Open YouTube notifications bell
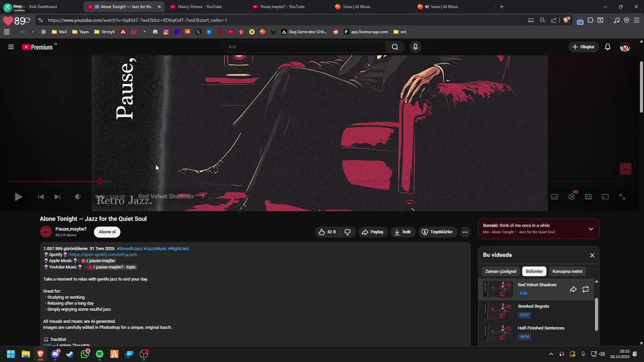644x362 pixels. tap(608, 47)
